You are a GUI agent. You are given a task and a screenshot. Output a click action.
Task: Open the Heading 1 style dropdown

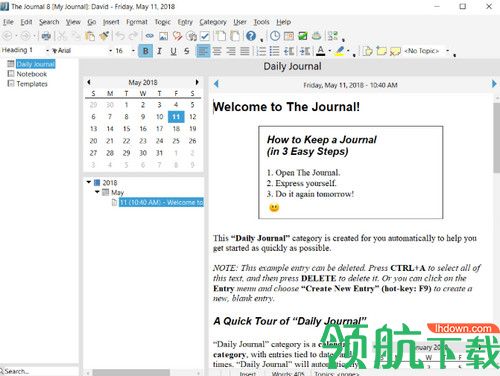coord(47,51)
